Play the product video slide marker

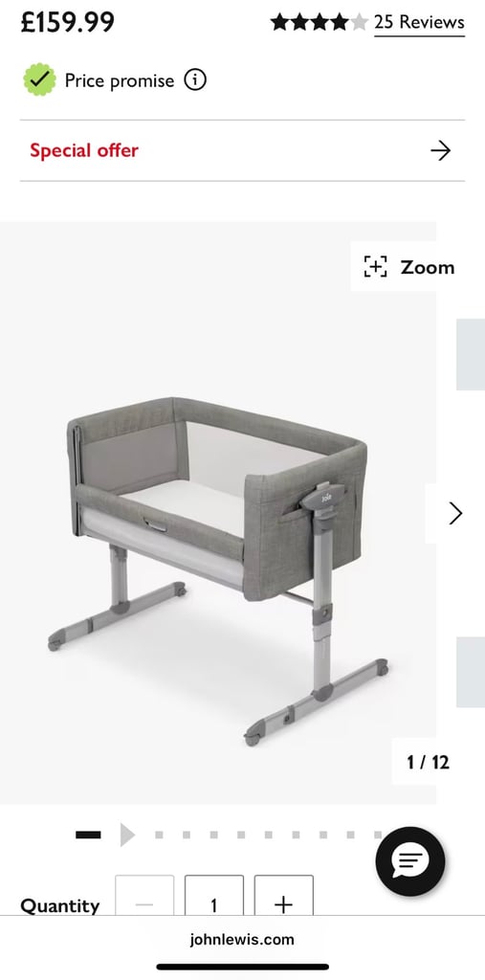coord(127,835)
